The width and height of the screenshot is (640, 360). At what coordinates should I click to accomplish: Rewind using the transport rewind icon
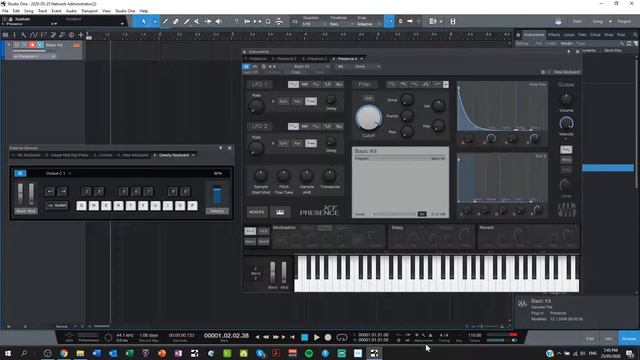point(266,337)
